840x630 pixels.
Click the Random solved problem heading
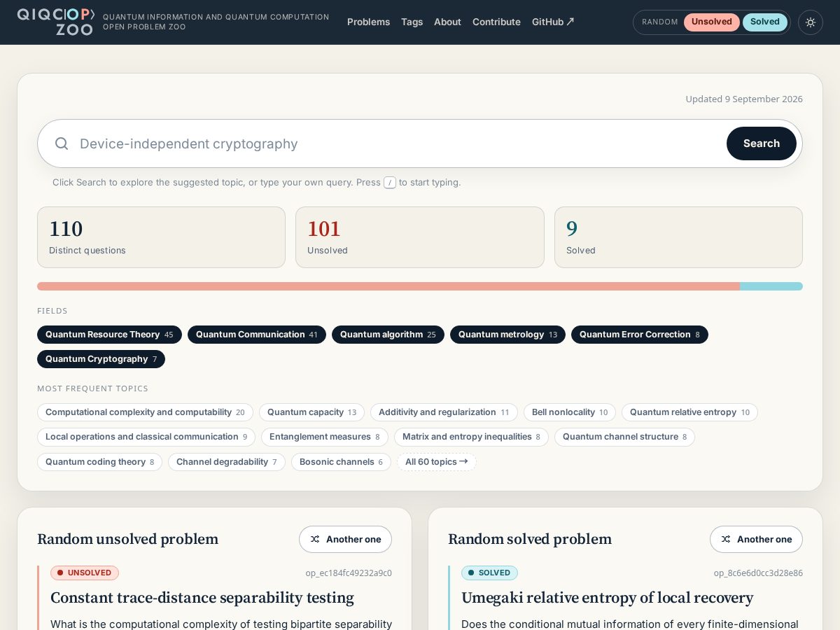point(530,539)
